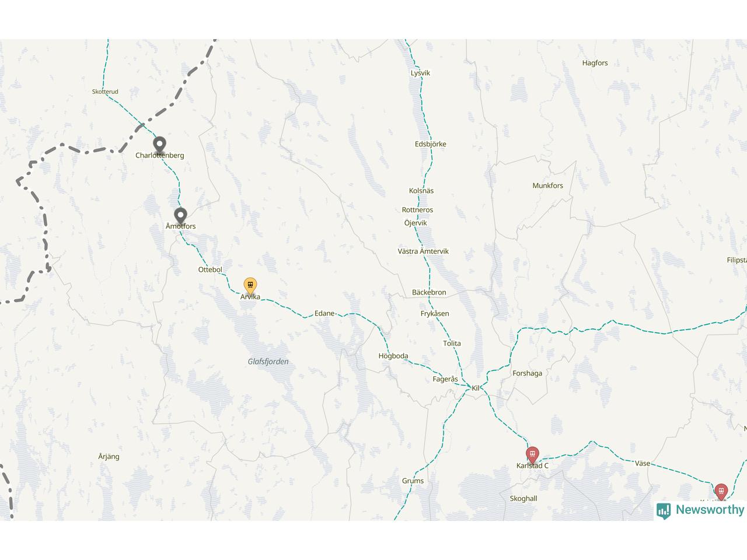Click the Högboda place label
Image resolution: width=747 pixels, height=560 pixels.
393,356
